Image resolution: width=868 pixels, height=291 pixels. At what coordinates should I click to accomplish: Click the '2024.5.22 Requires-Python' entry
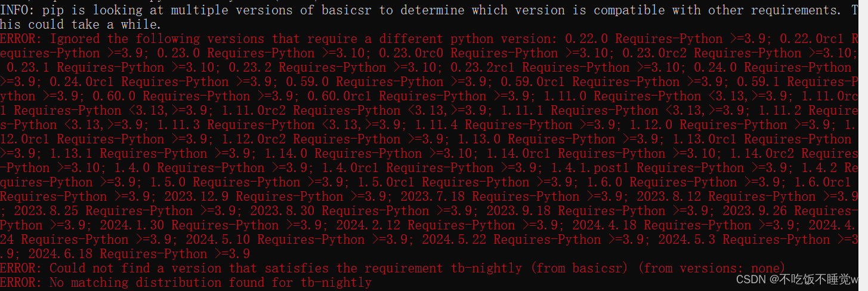pyautogui.click(x=511, y=240)
